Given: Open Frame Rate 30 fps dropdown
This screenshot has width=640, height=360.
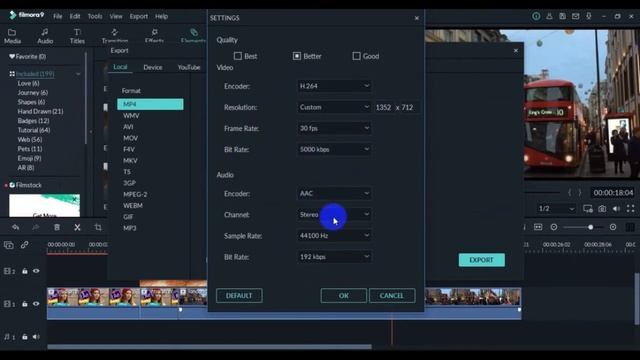Looking at the screenshot, I should click(x=334, y=128).
